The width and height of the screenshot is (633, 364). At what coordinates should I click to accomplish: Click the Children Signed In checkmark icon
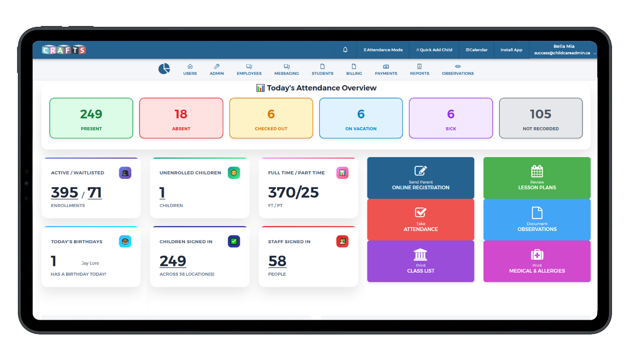(234, 241)
